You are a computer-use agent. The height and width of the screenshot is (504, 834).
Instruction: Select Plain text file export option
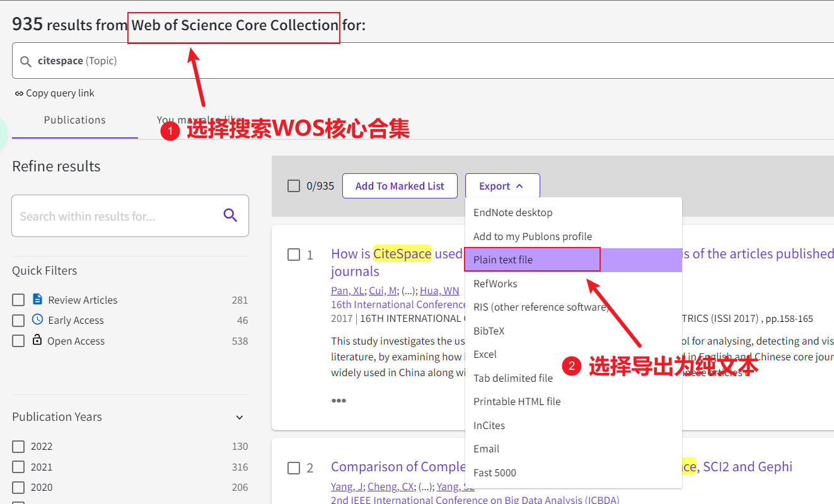click(x=573, y=260)
